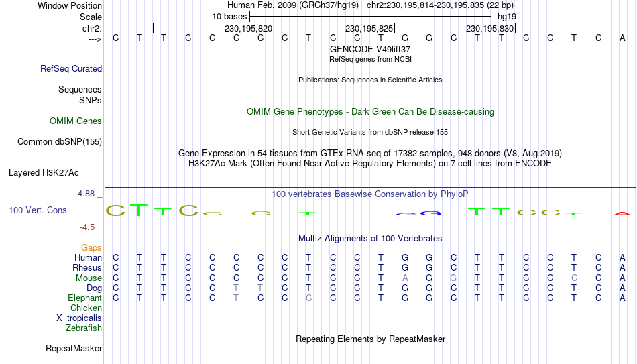Select the Sequences label
This screenshot has width=637, height=364.
[x=80, y=89]
